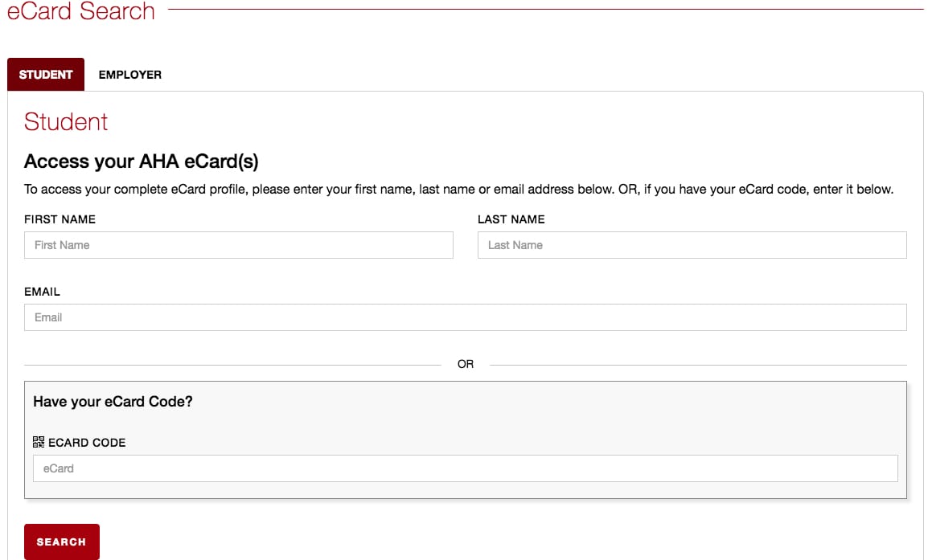Click the QR code icon beside ECARD CODE
Screen dimensions: 932x560
pos(39,442)
